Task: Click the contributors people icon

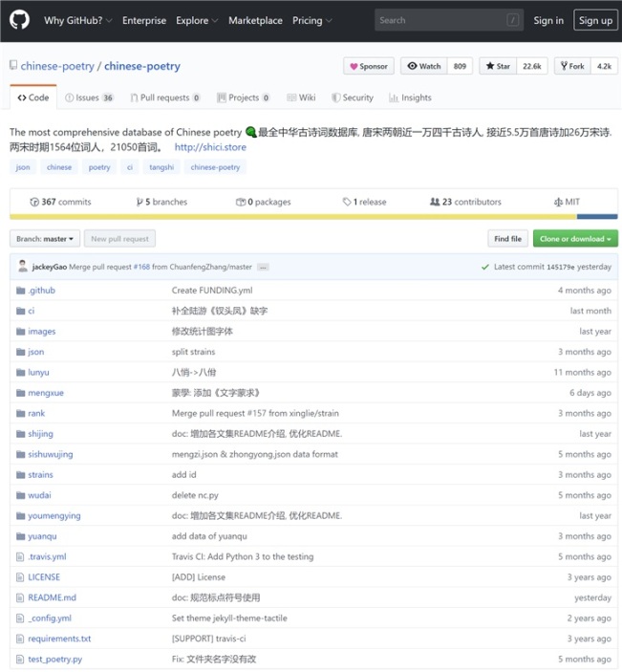Action: point(435,202)
